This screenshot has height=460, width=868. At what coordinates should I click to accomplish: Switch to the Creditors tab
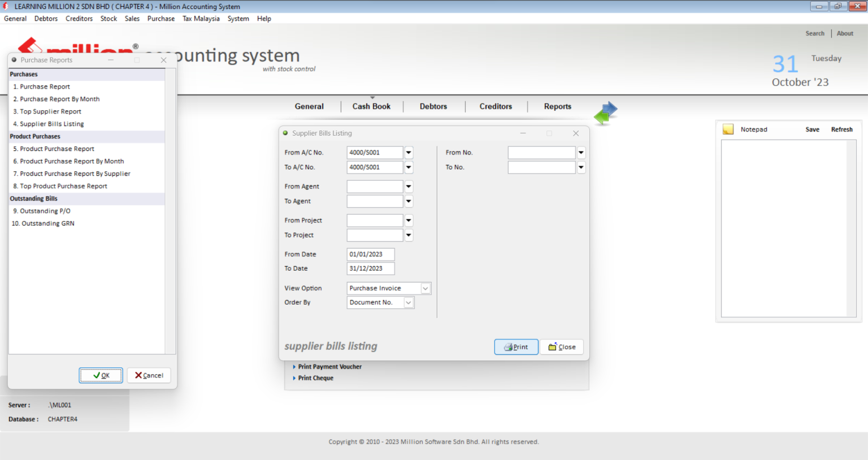pyautogui.click(x=496, y=106)
